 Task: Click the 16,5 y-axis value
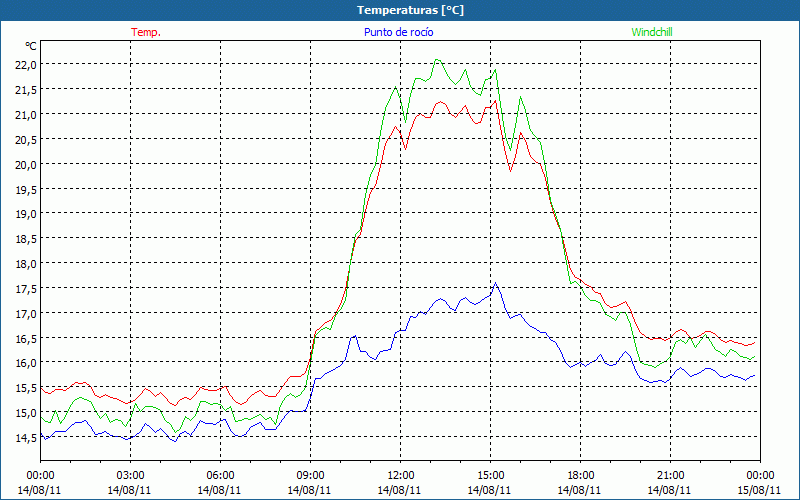[x=27, y=339]
